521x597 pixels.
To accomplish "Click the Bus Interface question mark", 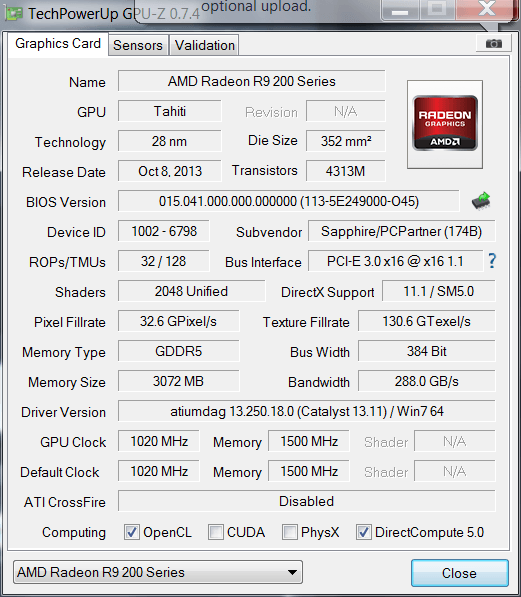I will (x=492, y=261).
